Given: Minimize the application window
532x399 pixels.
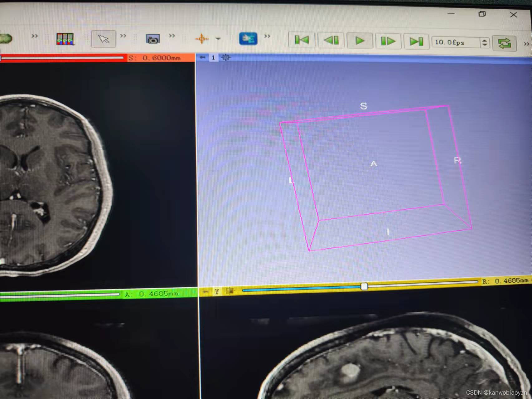Looking at the screenshot, I should 451,13.
